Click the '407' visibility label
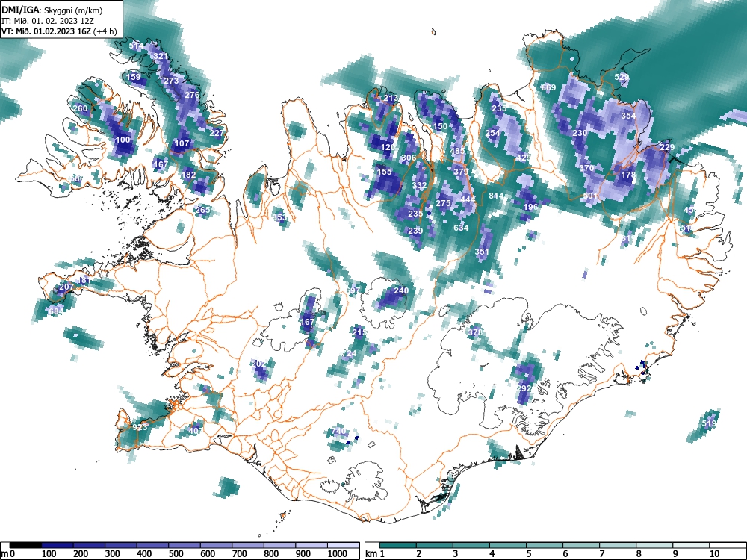Screen dimensions: 747x560 [x=195, y=431]
